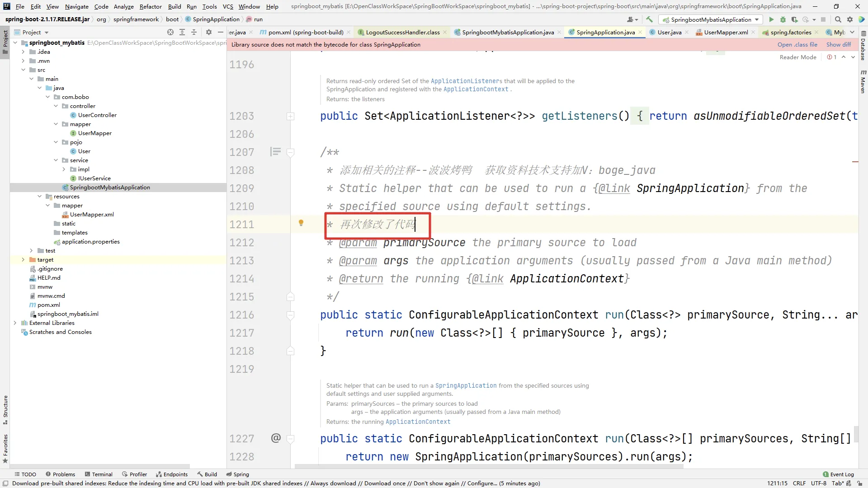
Task: Open the VCS menu
Action: point(228,6)
